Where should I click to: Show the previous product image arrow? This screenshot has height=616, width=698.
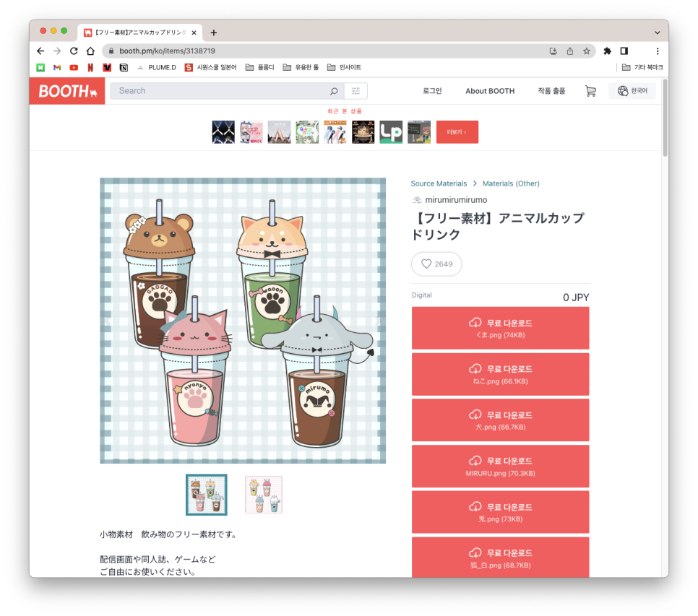point(107,321)
